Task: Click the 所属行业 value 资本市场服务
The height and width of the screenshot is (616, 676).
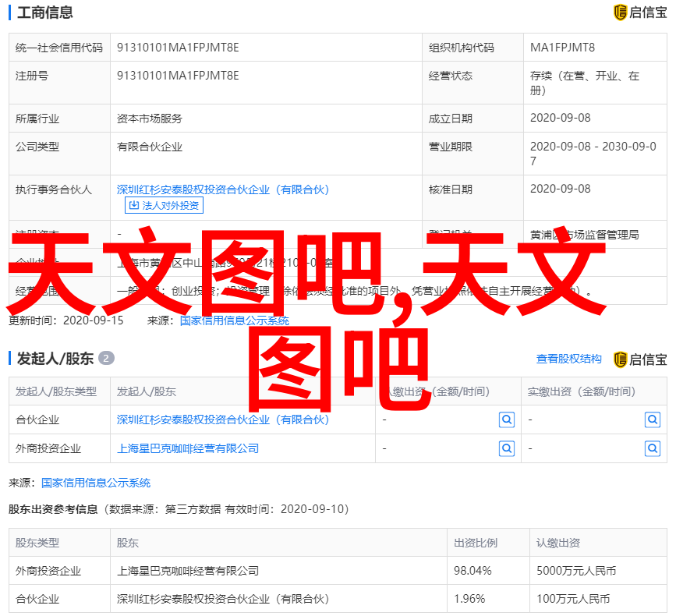Action: 150,119
